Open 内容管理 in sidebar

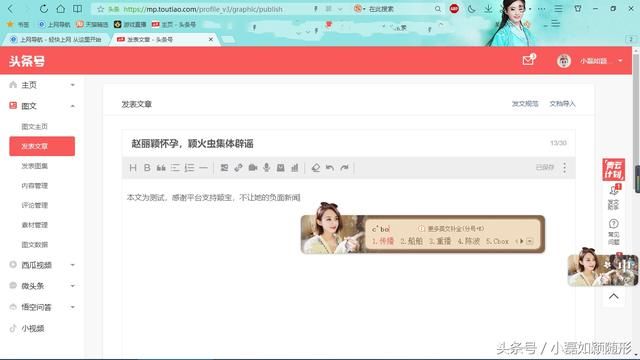34,186
